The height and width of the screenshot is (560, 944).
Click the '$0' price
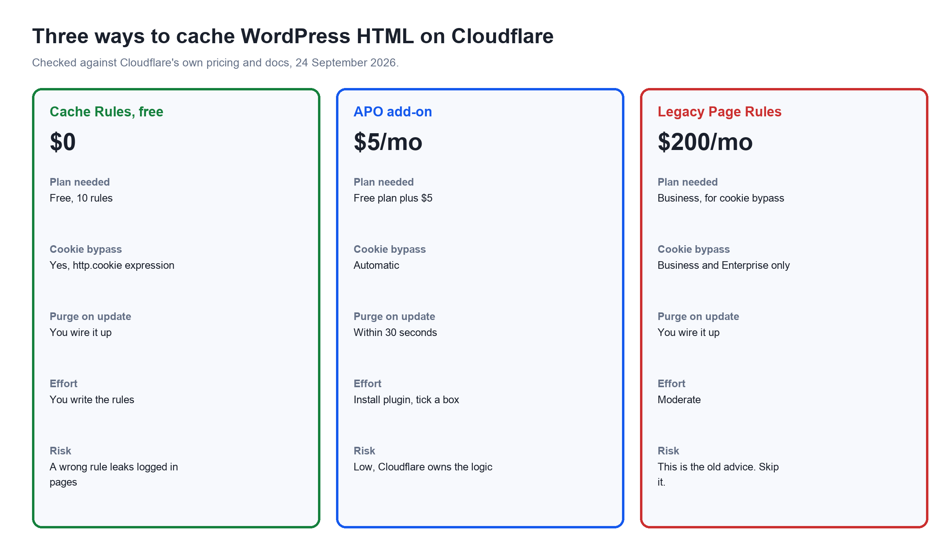tap(63, 142)
